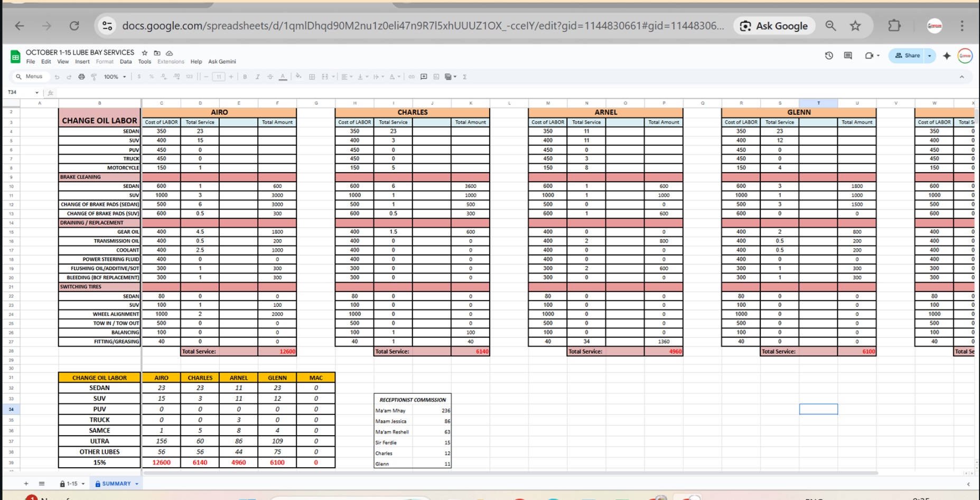Image resolution: width=980 pixels, height=500 pixels.
Task: Click the Share button
Action: [907, 55]
